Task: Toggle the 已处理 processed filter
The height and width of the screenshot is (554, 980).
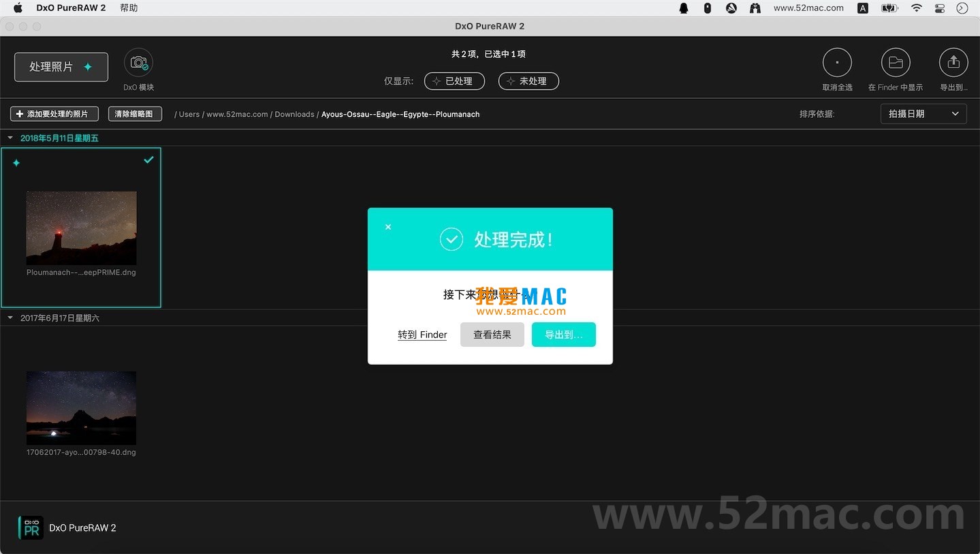Action: pyautogui.click(x=454, y=81)
